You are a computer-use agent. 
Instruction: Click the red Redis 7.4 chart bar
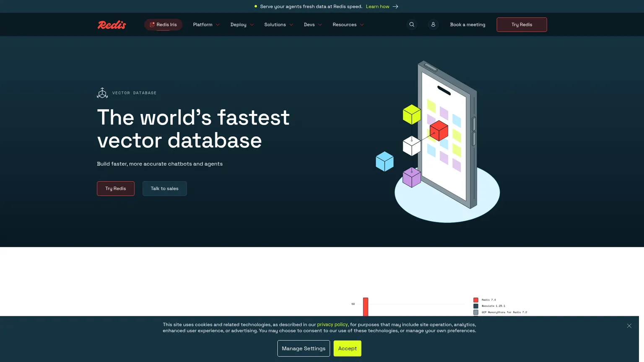366,307
